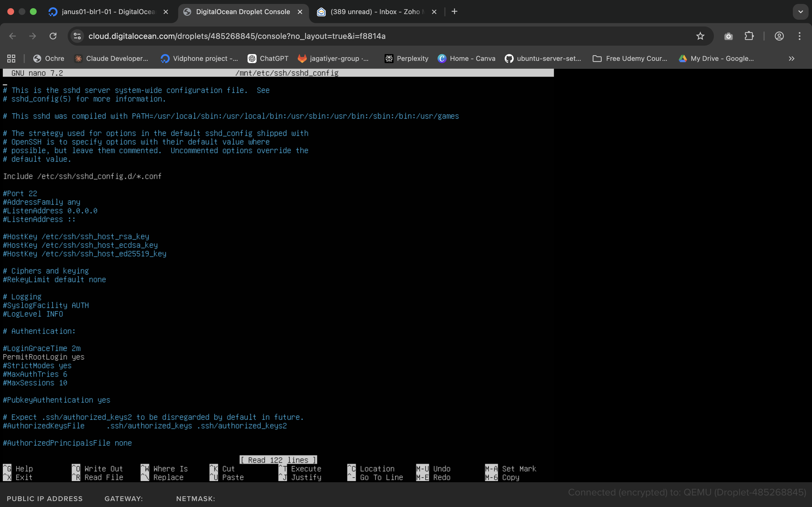
Task: Click the browser reload icon
Action: click(x=53, y=36)
